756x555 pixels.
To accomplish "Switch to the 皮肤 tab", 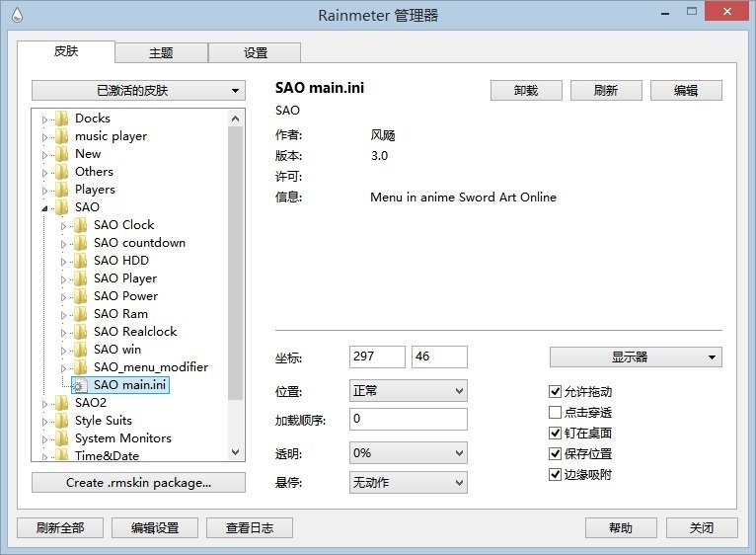I will (66, 51).
